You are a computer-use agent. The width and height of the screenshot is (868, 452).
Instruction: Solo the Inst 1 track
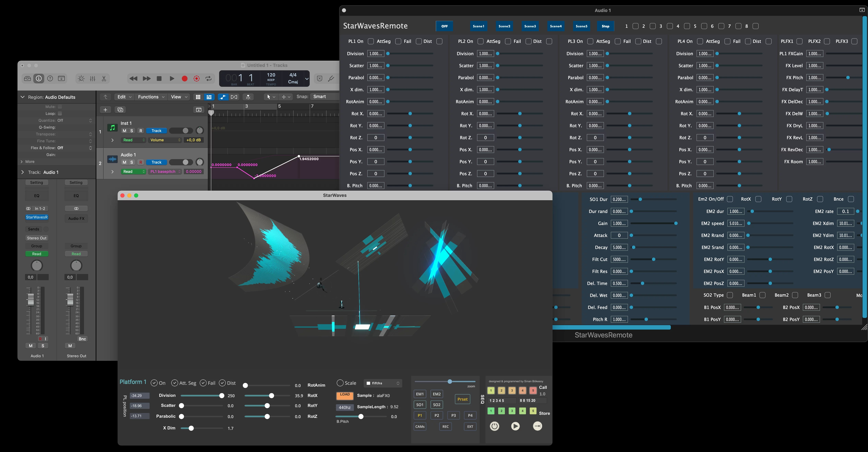coord(132,131)
